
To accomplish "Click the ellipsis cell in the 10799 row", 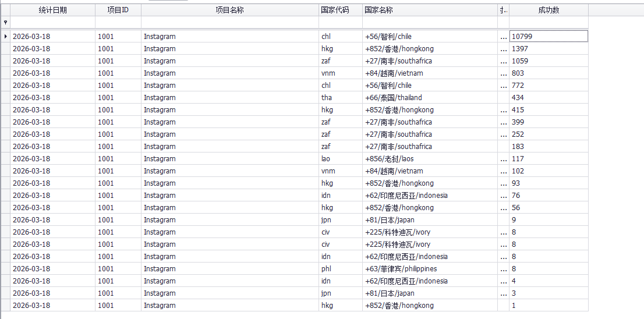I will (x=504, y=37).
